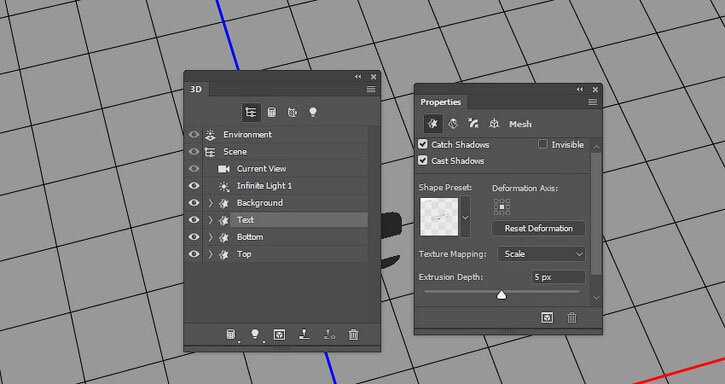Click the Render button in Properties panel
Screen dimensions: 725x384
pos(547,318)
